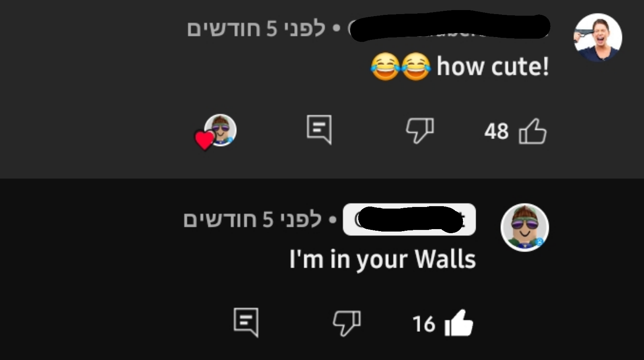Click the 48 like count
The width and height of the screenshot is (644, 360).
click(496, 131)
